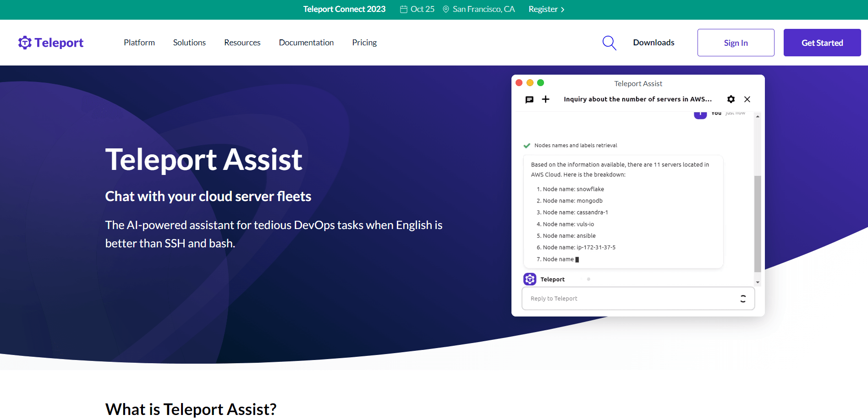Image resolution: width=868 pixels, height=420 pixels.
Task: Select the Pricing menu item
Action: [364, 42]
